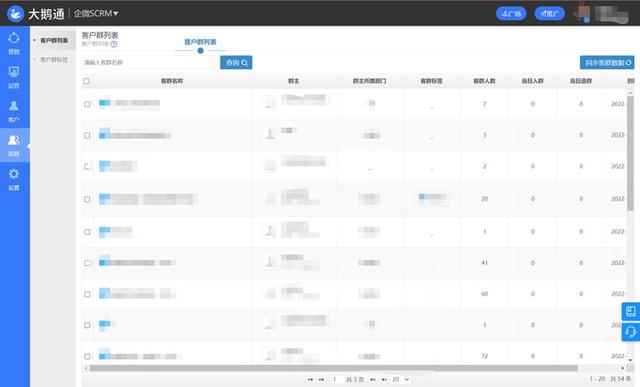Click the 推广 button in top bar
The width and height of the screenshot is (640, 387).
click(x=549, y=13)
